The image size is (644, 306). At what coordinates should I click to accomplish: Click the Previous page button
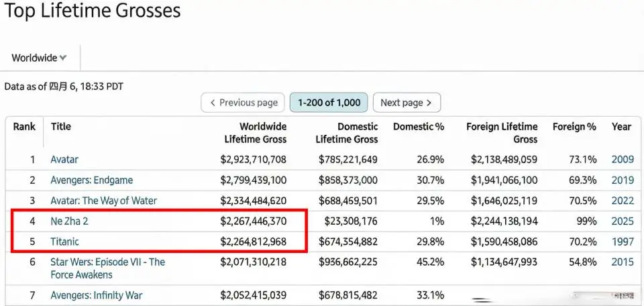243,103
